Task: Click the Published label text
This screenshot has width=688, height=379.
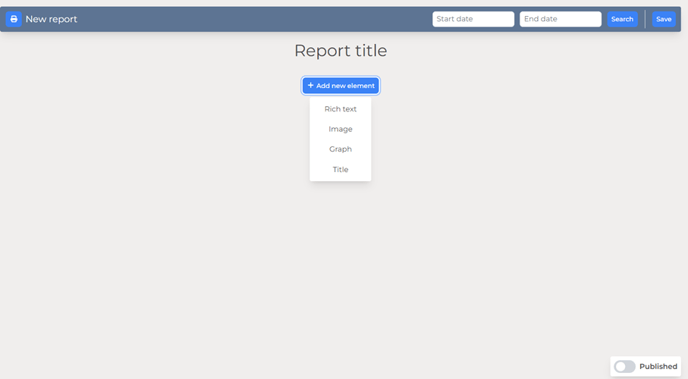Action: [x=658, y=366]
